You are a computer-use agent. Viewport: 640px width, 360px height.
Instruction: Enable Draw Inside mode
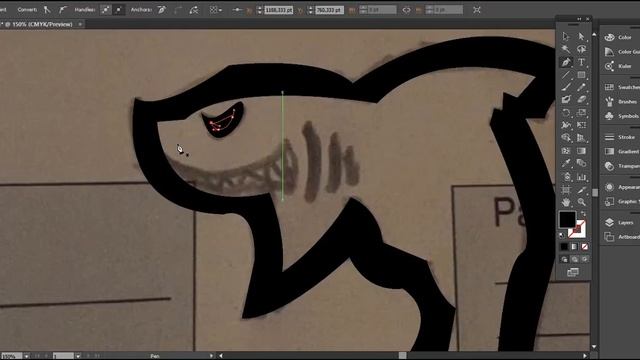click(x=585, y=259)
